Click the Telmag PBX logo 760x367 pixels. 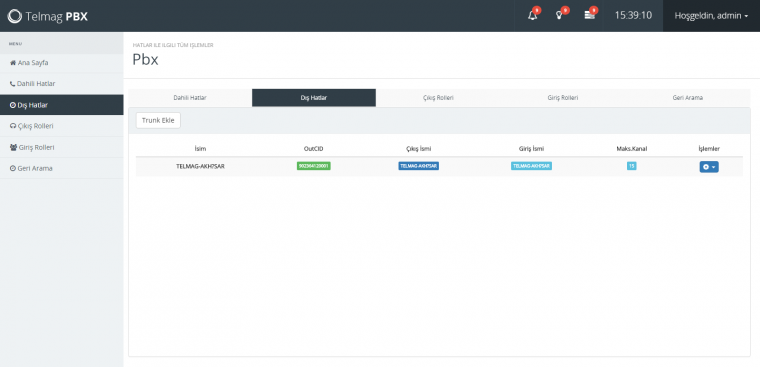coord(48,16)
